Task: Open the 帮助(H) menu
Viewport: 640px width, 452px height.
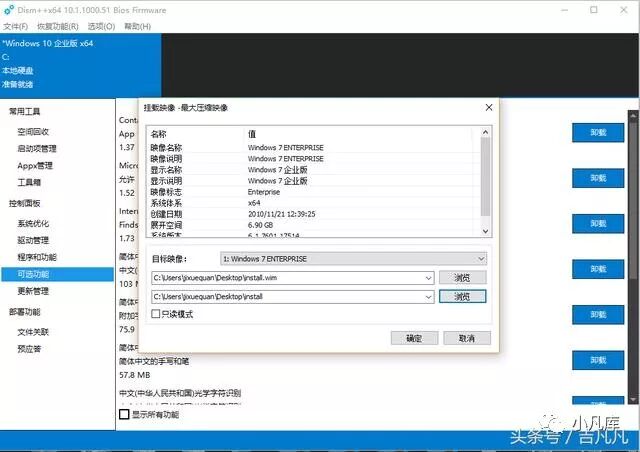Action: tap(138, 27)
